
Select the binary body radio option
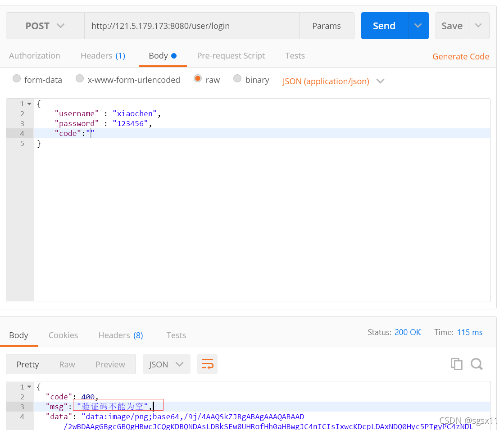[x=237, y=78]
